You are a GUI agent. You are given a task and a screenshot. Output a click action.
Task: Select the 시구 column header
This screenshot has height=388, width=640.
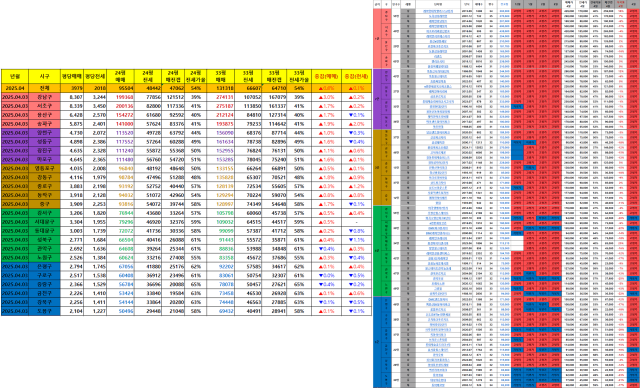pyautogui.click(x=44, y=76)
